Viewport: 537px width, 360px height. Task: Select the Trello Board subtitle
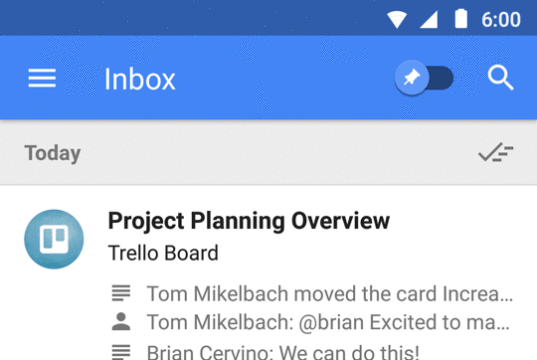163,253
